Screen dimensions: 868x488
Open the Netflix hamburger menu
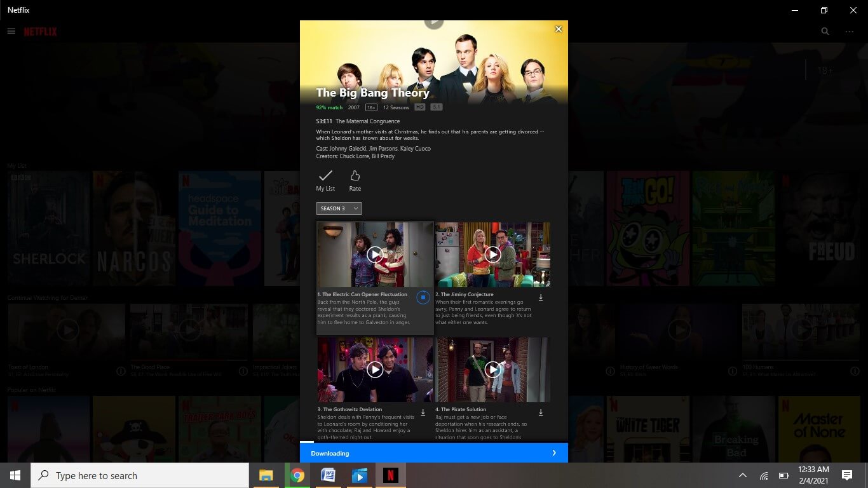point(11,31)
